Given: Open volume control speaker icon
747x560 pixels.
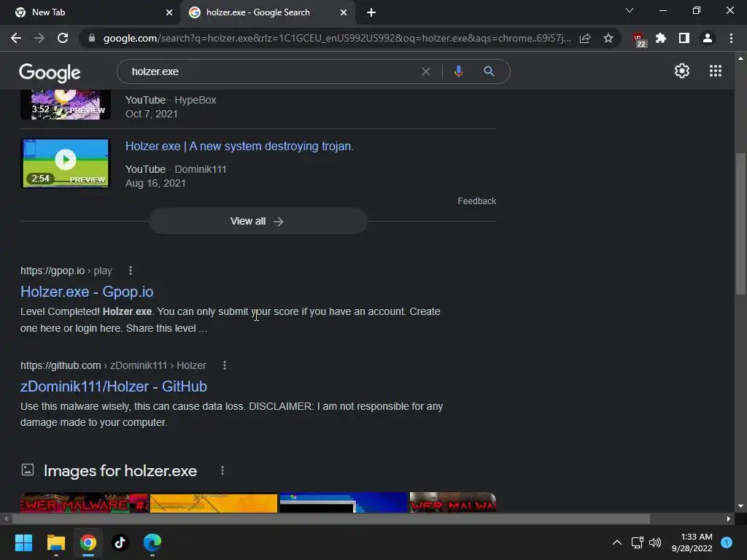Looking at the screenshot, I should (x=655, y=542).
